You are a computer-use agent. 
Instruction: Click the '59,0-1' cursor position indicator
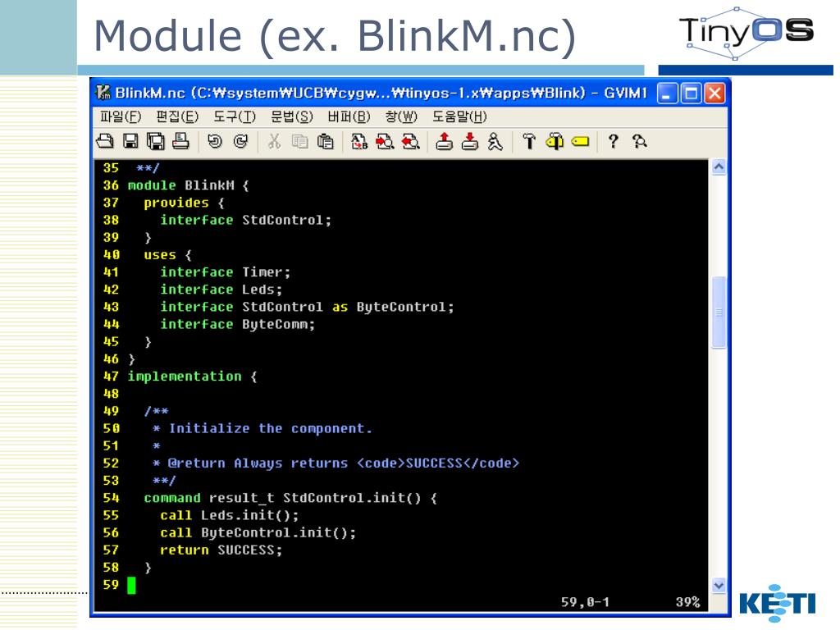(x=585, y=602)
